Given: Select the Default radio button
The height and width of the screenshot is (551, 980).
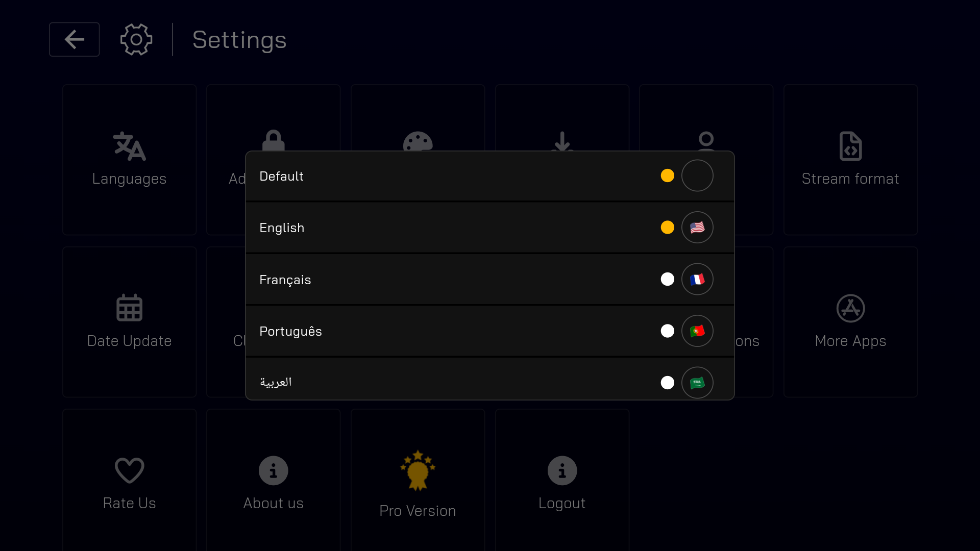Looking at the screenshot, I should [668, 176].
